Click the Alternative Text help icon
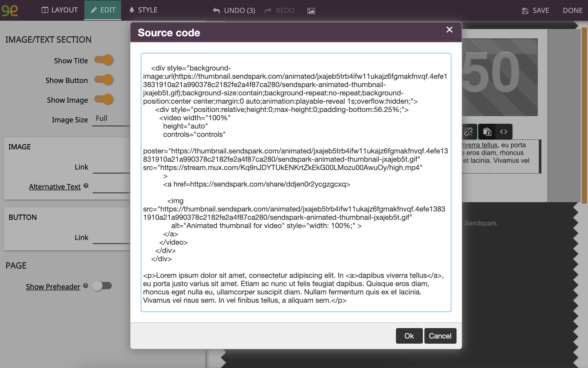Screen dimensions: 588x368 tap(86, 186)
